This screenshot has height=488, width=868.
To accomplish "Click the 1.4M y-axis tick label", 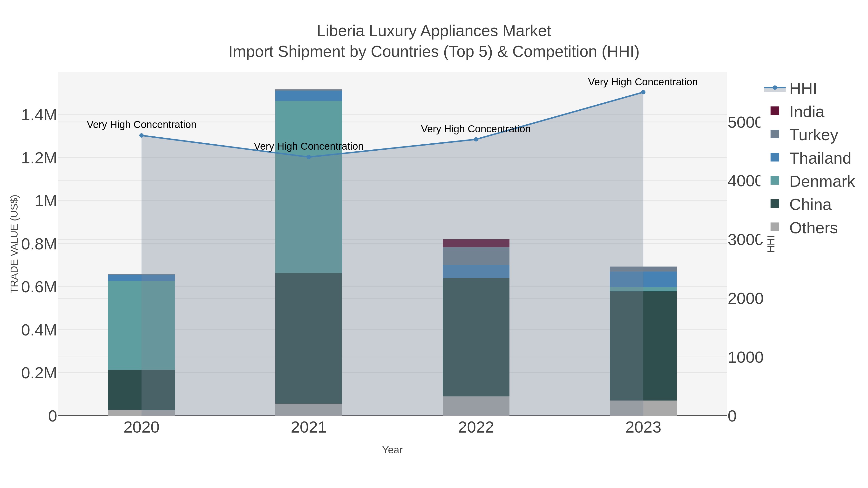I will point(39,115).
